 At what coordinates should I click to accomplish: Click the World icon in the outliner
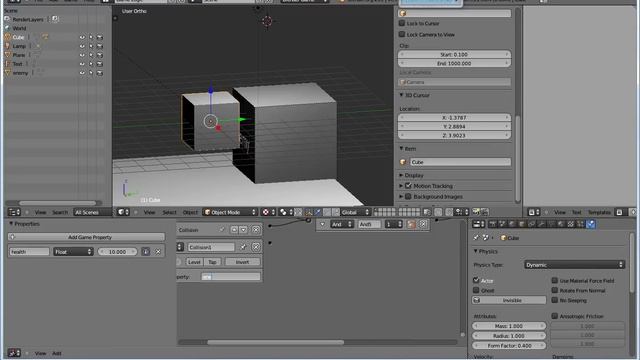[7, 28]
